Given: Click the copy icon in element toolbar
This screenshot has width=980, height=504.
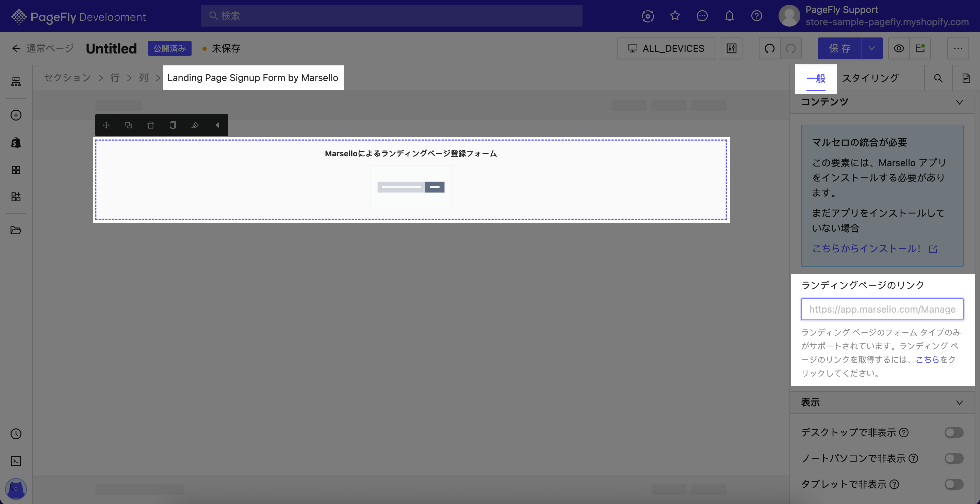Looking at the screenshot, I should pos(173,125).
